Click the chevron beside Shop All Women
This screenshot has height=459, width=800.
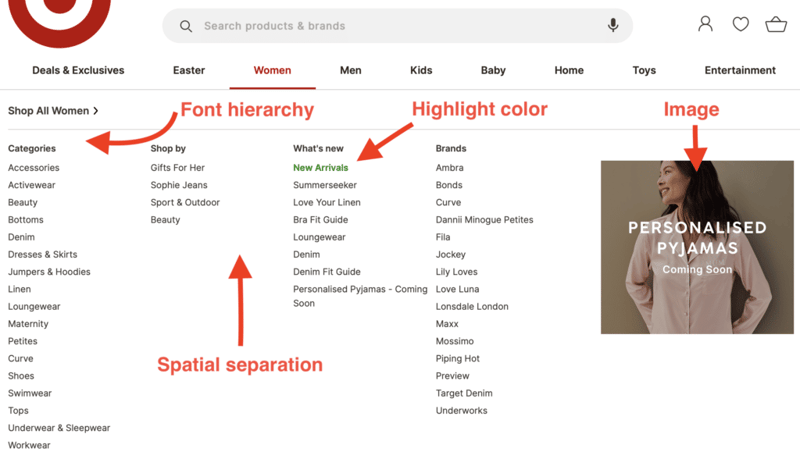(95, 111)
